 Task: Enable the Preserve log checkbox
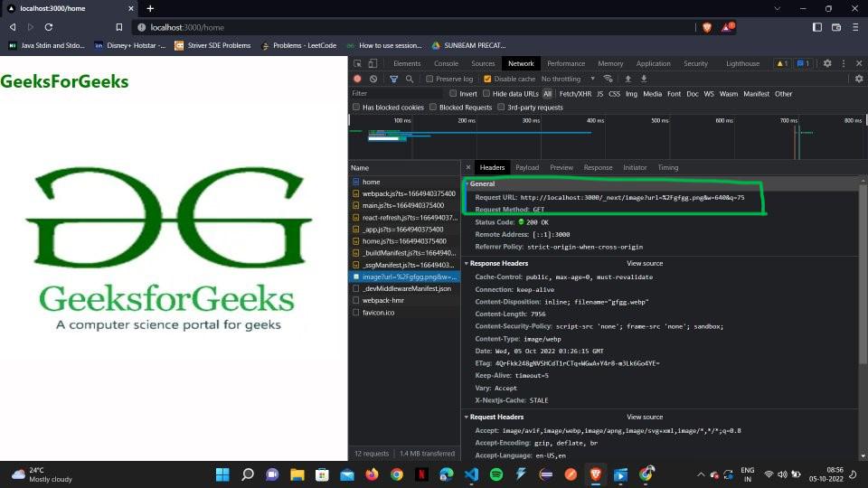click(x=429, y=80)
